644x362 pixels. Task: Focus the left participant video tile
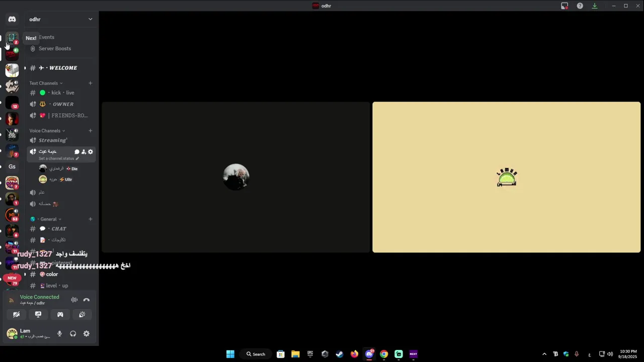pyautogui.click(x=236, y=177)
